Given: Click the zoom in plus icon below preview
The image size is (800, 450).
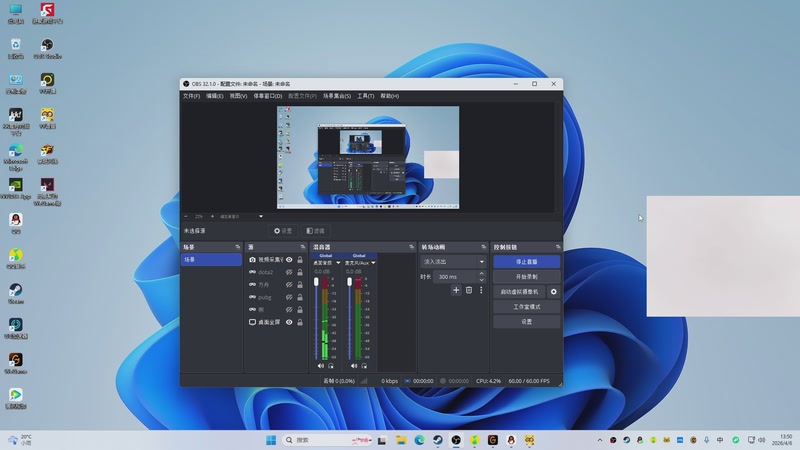Looking at the screenshot, I should [x=211, y=216].
